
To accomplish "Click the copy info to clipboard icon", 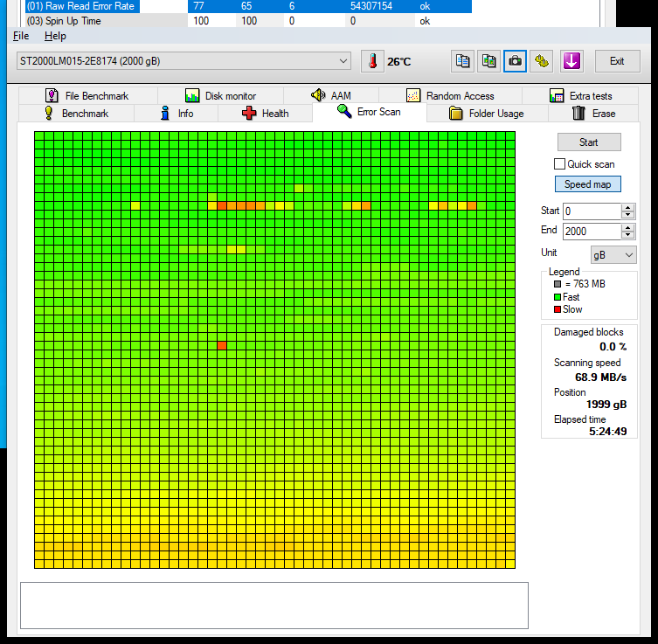I will pyautogui.click(x=462, y=61).
